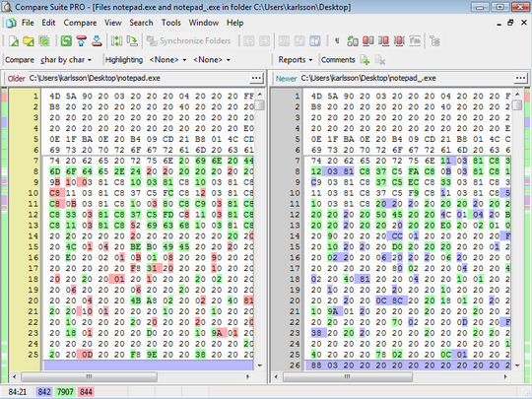The image size is (532, 399).
Task: Jump to previous difference with up-arrow icon
Action: pyautogui.click(x=82, y=41)
